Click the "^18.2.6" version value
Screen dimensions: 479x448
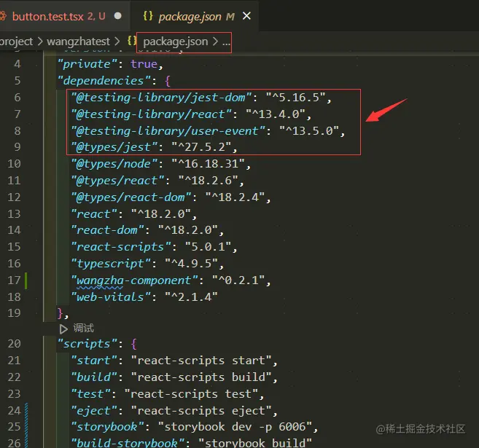coord(208,181)
